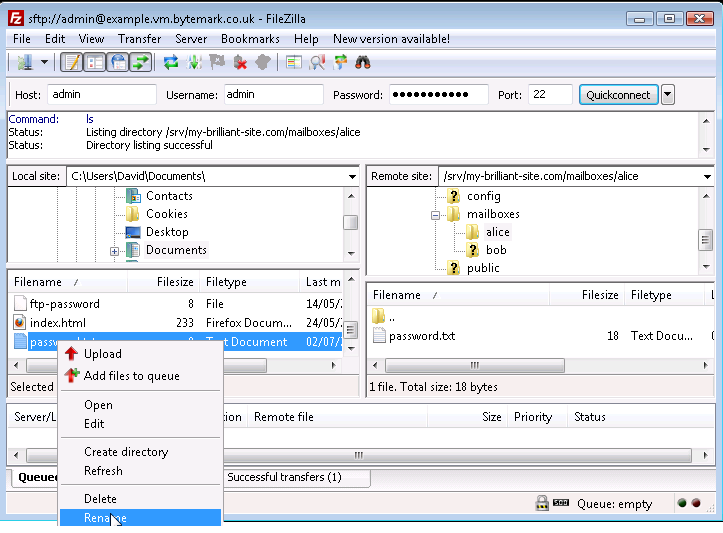
Task: Open the Help menu
Action: point(306,39)
